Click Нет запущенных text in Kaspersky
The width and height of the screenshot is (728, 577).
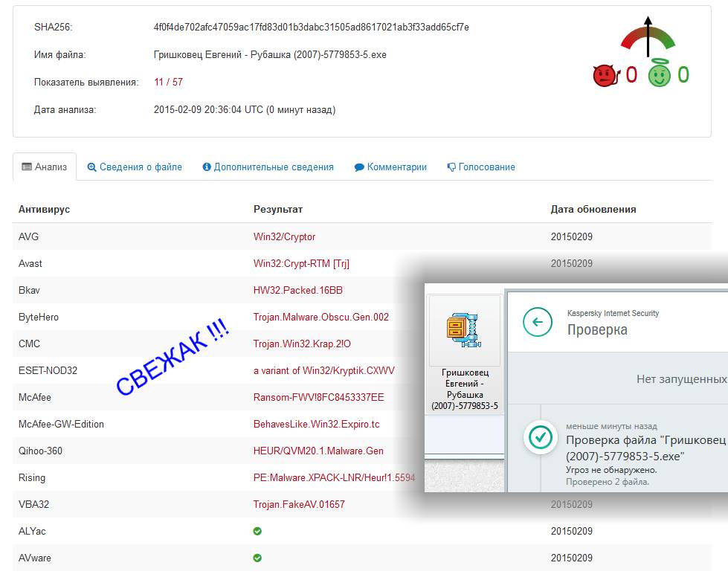[x=682, y=379]
